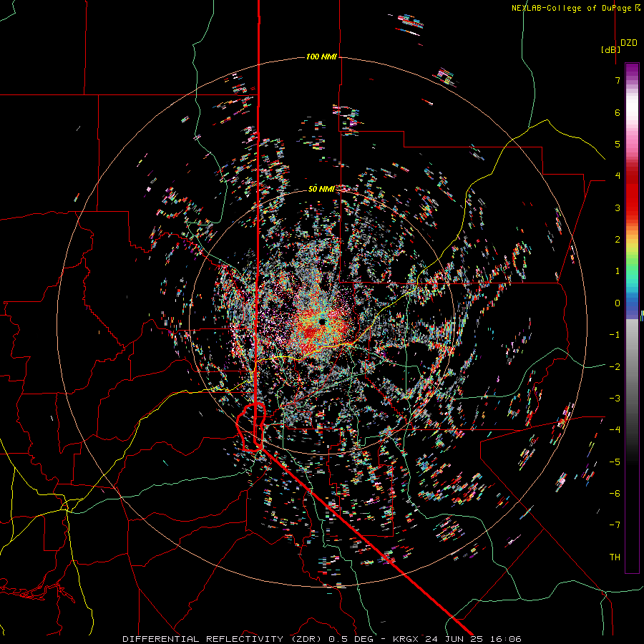The image size is (644, 644).
Task: Click the -6 value on color scale
Action: tap(615, 494)
